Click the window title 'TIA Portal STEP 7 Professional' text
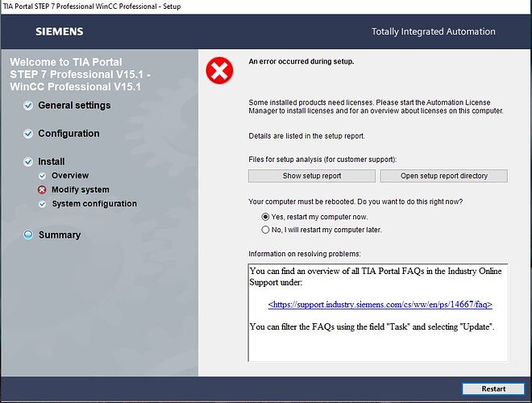This screenshot has height=403, width=532. [x=92, y=6]
